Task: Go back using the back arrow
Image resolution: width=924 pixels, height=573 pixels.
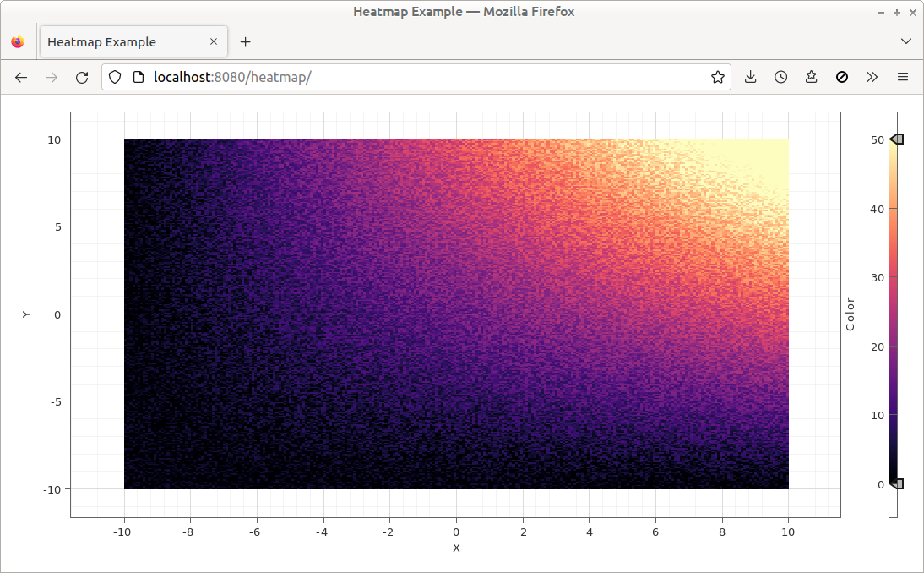Action: pos(21,77)
